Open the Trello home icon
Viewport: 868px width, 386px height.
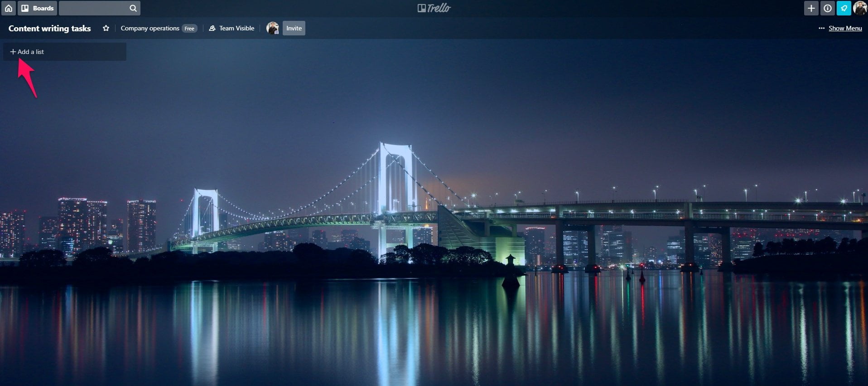pos(9,8)
